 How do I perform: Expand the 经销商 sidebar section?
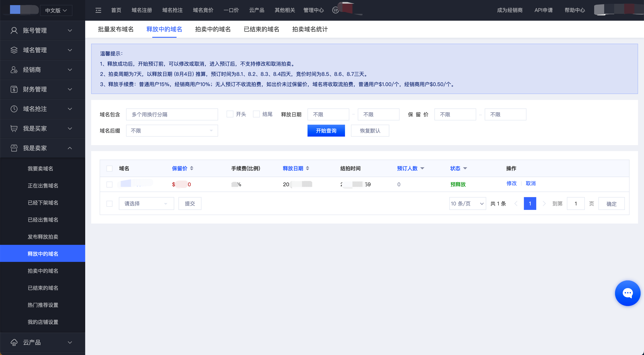click(43, 69)
